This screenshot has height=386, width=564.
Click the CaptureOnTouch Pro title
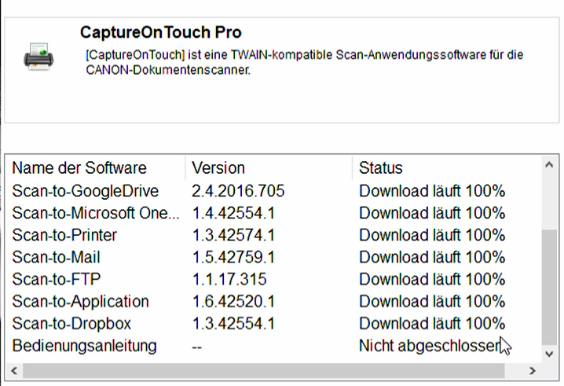coord(161,32)
